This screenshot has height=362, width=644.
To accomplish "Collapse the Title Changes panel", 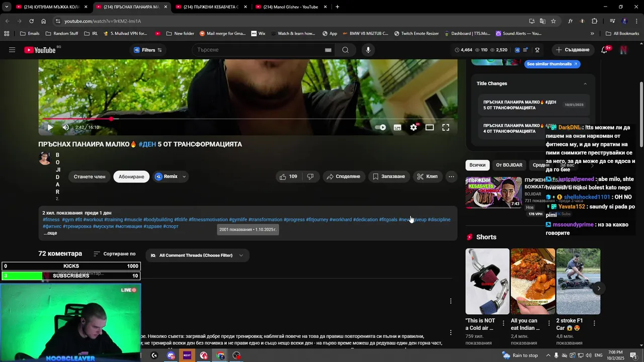I will [585, 83].
